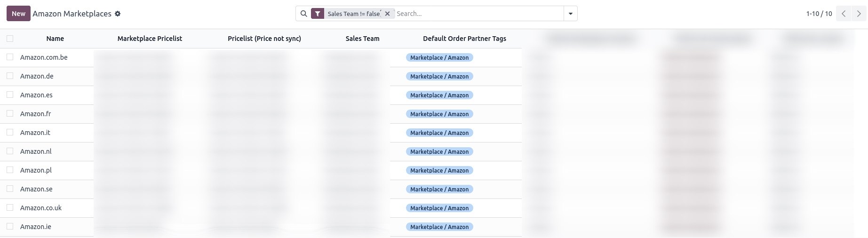Click Marketplace / Amazon tag in Amazon.se row

[x=439, y=189]
